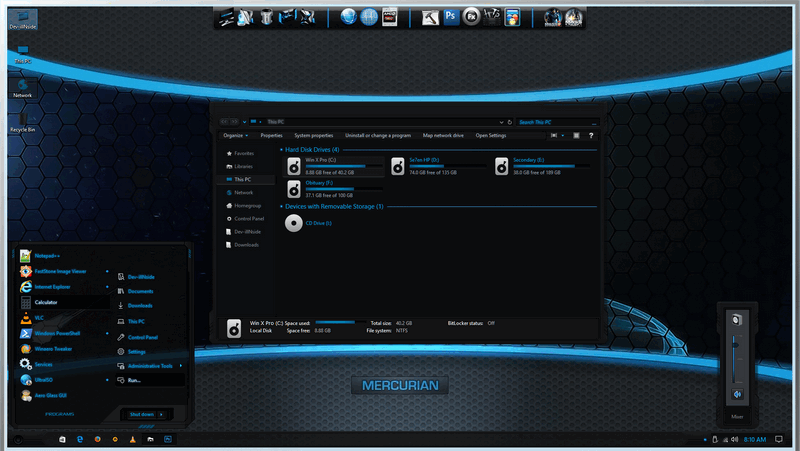Click the Shut down button
The image size is (800, 451).
click(x=142, y=413)
